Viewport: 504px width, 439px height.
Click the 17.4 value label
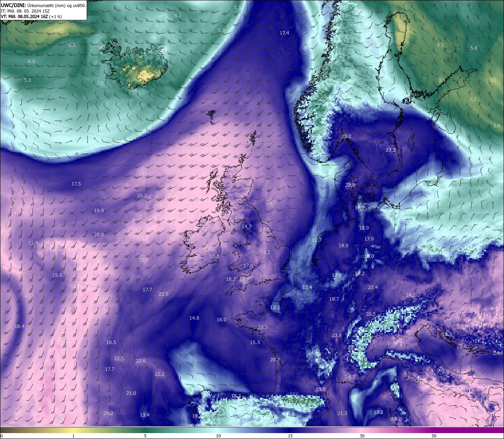click(x=284, y=33)
